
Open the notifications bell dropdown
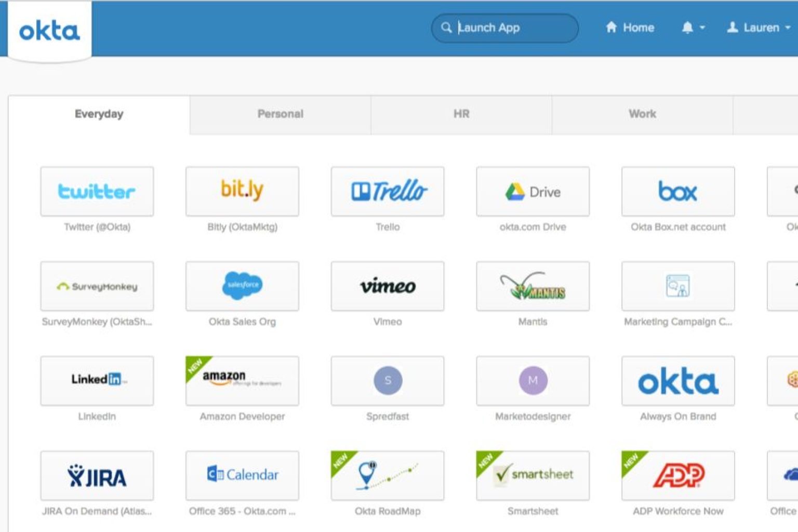(691, 28)
